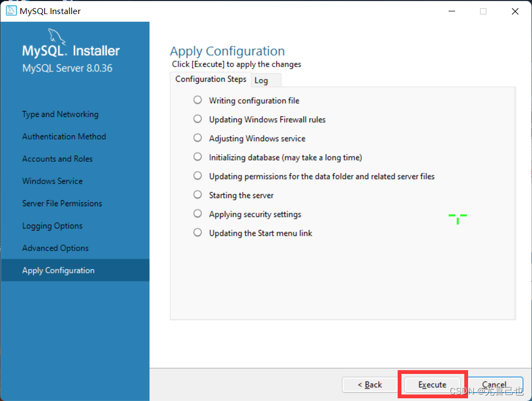Select the Adjusting Windows service step circle
Screen dimensions: 532x401
pos(197,138)
